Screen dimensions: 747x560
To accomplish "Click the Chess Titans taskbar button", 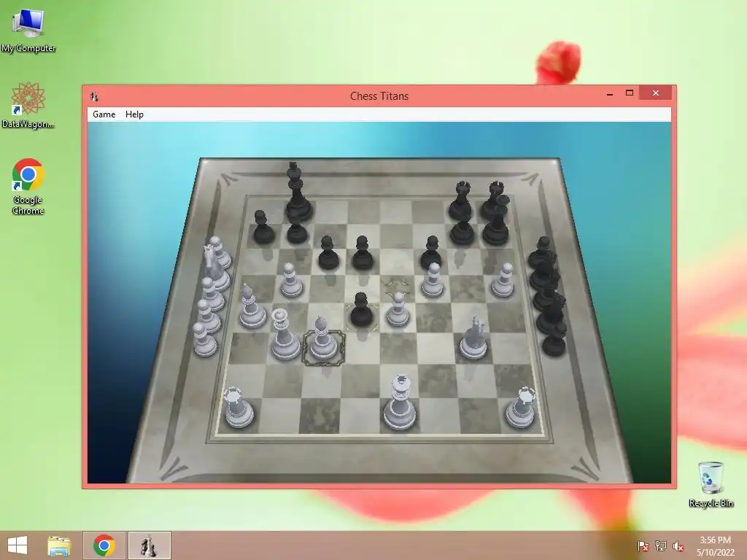I will click(x=149, y=545).
